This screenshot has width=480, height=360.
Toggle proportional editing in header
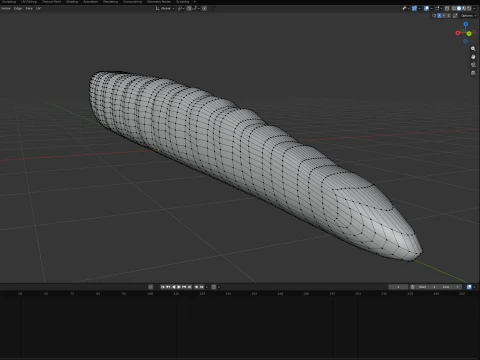click(204, 8)
